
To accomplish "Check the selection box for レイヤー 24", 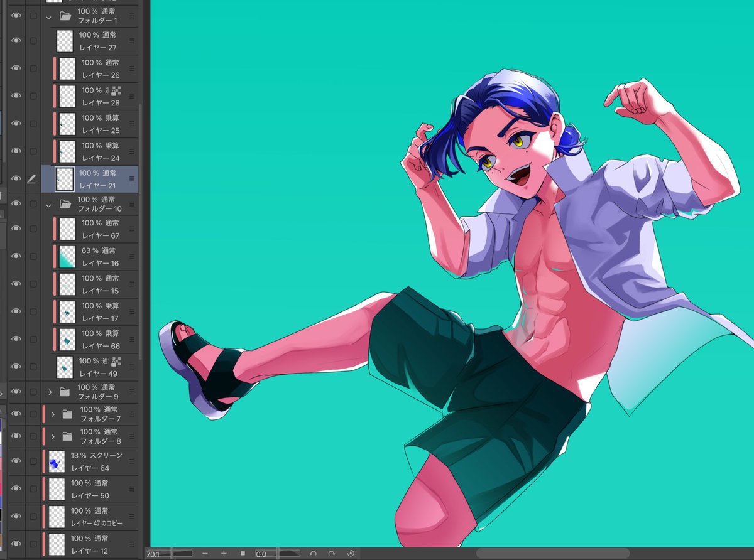I will 33,151.
